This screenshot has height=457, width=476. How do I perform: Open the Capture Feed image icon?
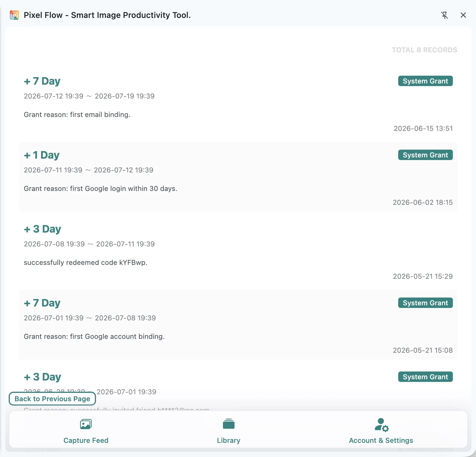[x=86, y=424]
